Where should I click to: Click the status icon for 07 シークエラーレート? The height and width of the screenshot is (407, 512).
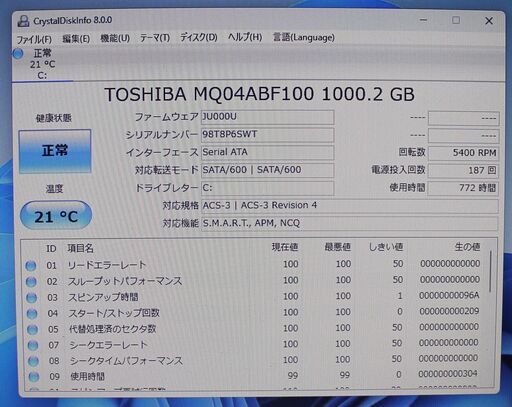[x=33, y=345]
